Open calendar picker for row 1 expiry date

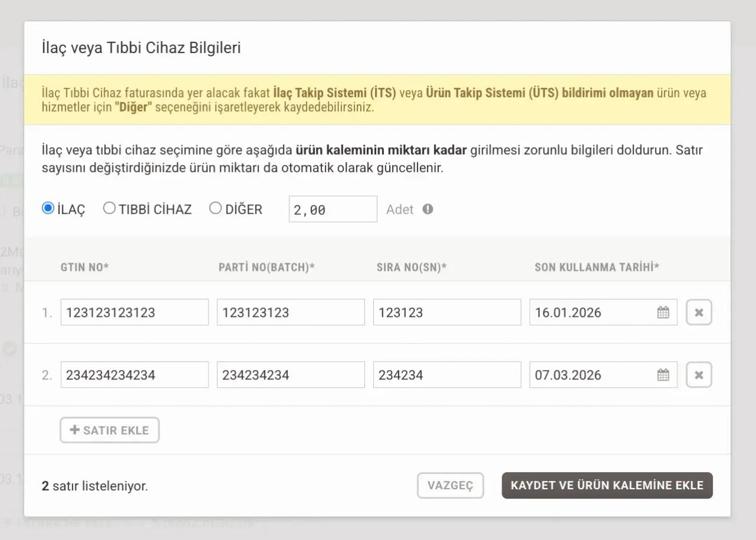coord(663,312)
